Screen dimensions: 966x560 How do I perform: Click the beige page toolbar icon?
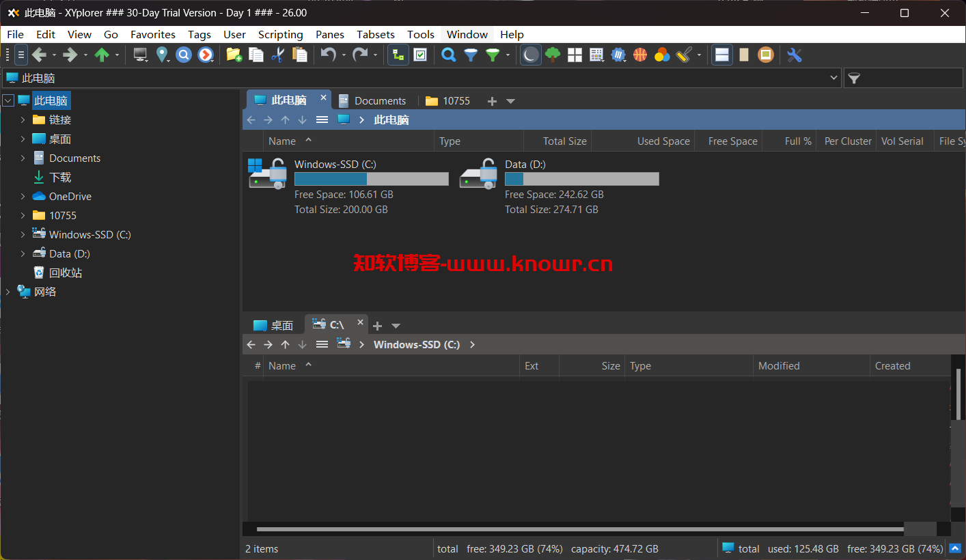[x=744, y=55]
